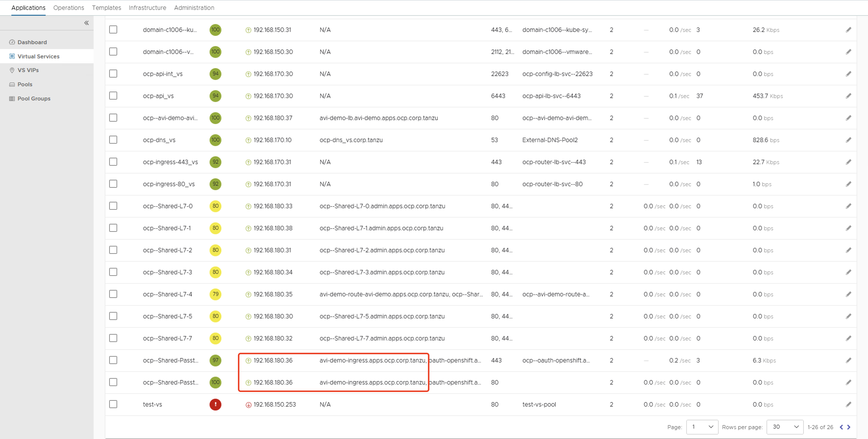The image size is (868, 439).
Task: Click pool link ocp-router-lb-svc--443
Action: [554, 162]
